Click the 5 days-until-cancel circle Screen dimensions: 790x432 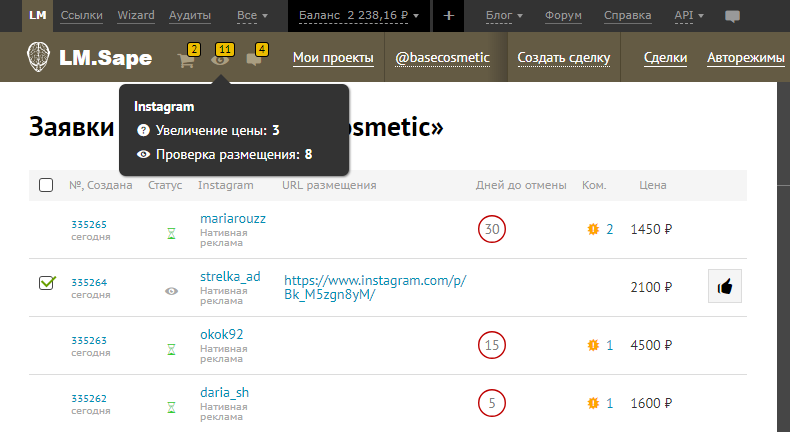point(492,403)
